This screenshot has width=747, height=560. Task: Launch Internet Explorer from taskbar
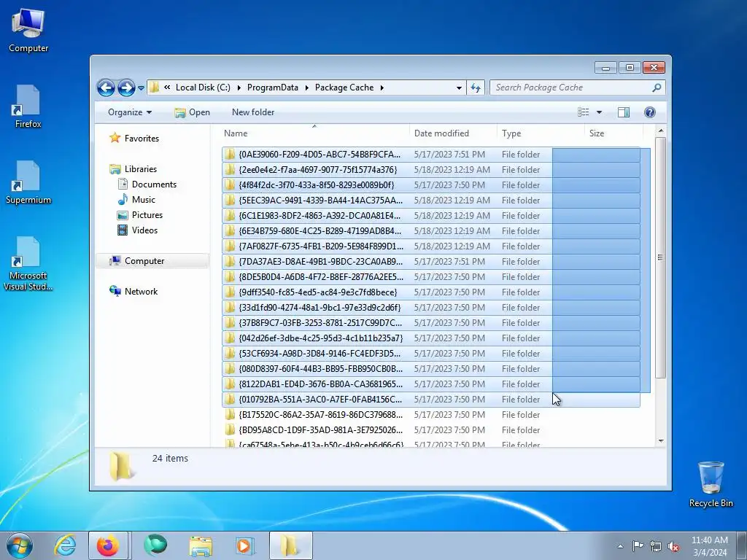65,545
